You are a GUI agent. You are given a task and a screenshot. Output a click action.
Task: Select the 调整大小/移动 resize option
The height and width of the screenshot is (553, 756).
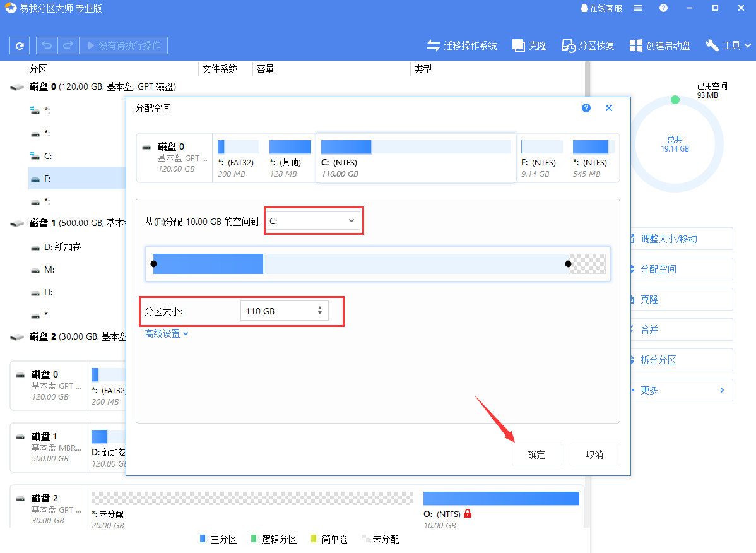pyautogui.click(x=668, y=239)
